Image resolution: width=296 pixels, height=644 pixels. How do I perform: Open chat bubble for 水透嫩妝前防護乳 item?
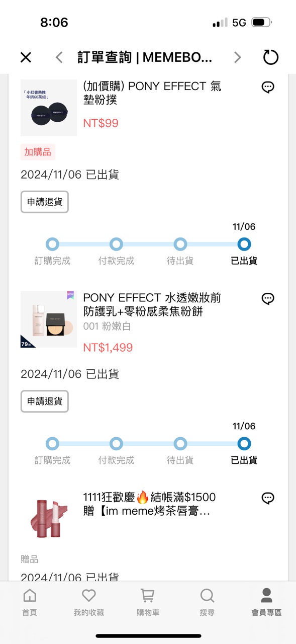(x=268, y=299)
